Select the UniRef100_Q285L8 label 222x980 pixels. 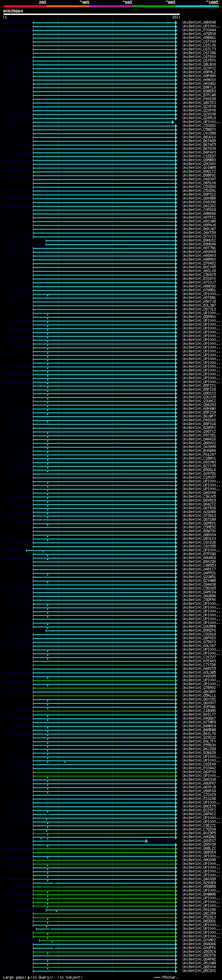click(x=199, y=118)
